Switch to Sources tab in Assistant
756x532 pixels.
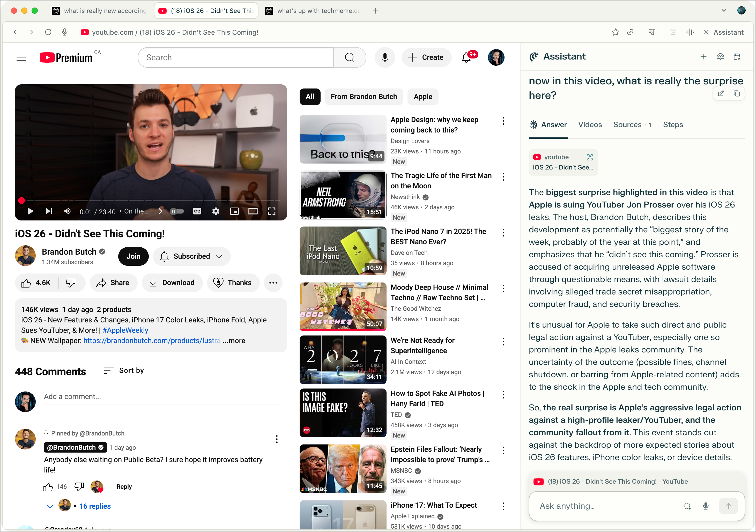(632, 125)
